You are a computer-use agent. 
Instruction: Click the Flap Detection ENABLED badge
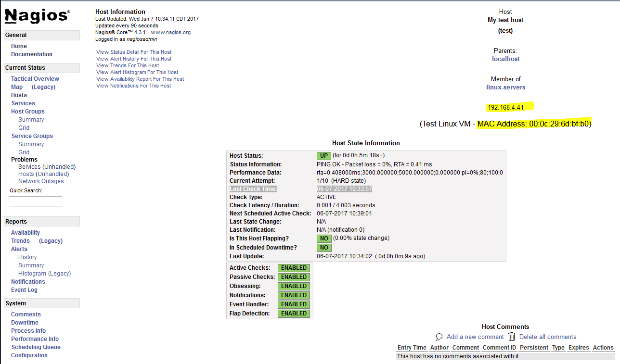294,314
